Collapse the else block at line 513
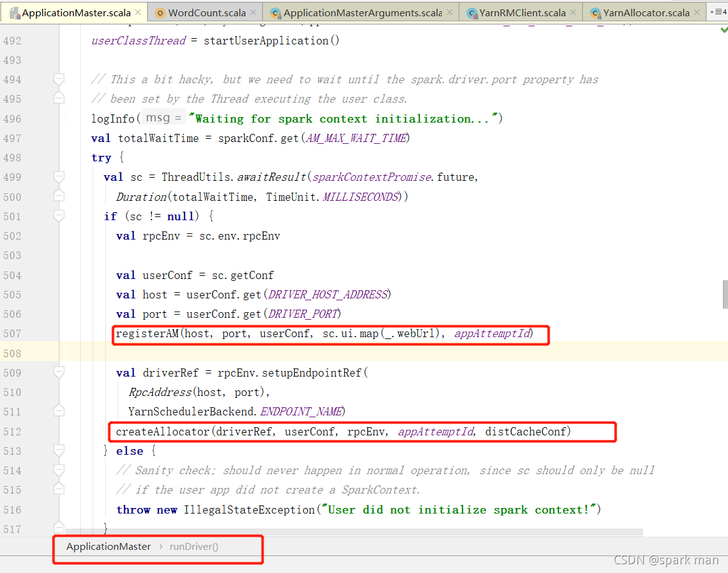Viewport: 728px width, 573px height. click(59, 450)
